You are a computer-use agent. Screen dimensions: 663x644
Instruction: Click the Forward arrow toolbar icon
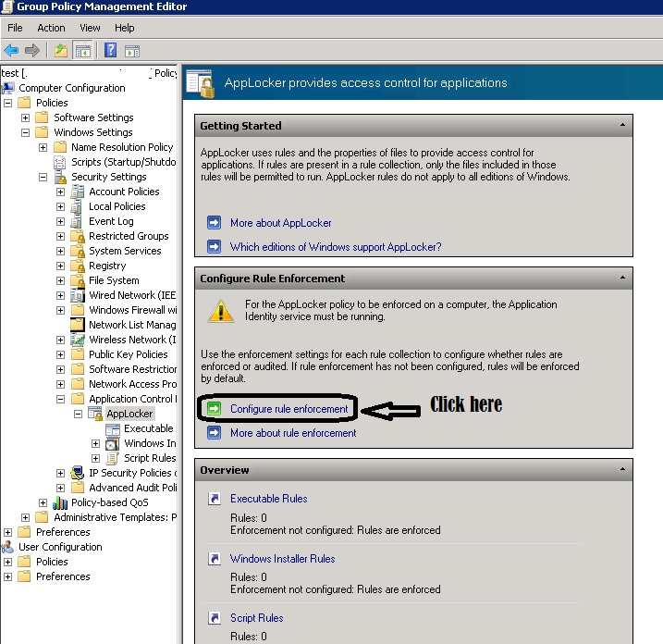(32, 51)
